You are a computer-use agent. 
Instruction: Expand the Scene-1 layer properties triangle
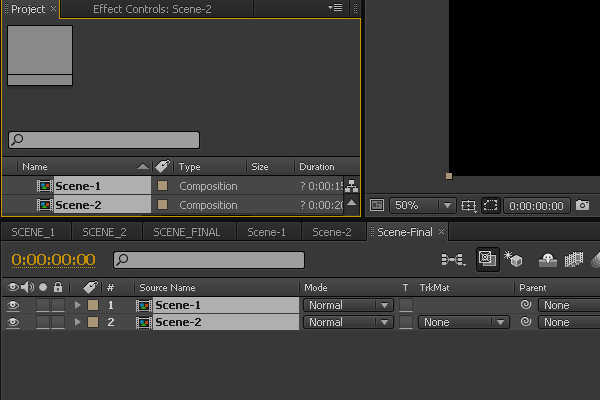[x=78, y=305]
